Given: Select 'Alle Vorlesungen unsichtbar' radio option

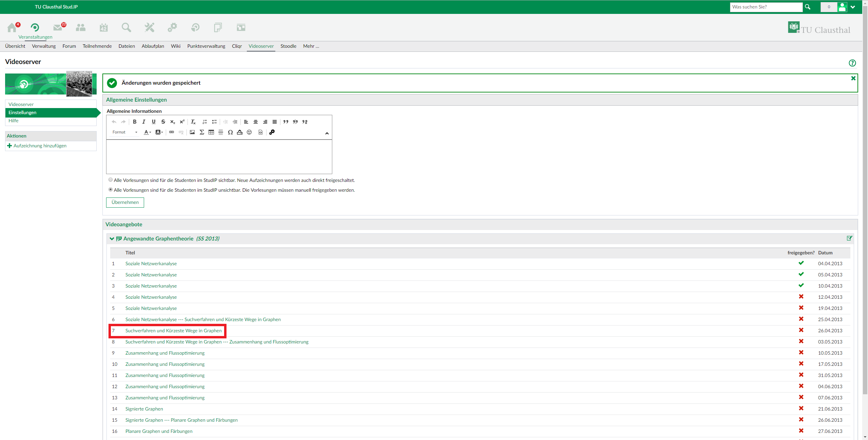Looking at the screenshot, I should pos(111,190).
